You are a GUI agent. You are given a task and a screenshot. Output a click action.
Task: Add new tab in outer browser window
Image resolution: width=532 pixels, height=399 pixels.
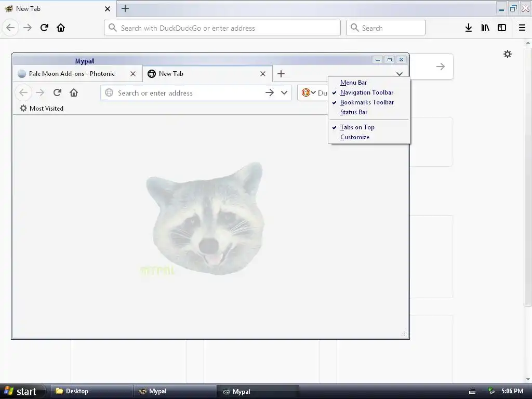click(125, 8)
